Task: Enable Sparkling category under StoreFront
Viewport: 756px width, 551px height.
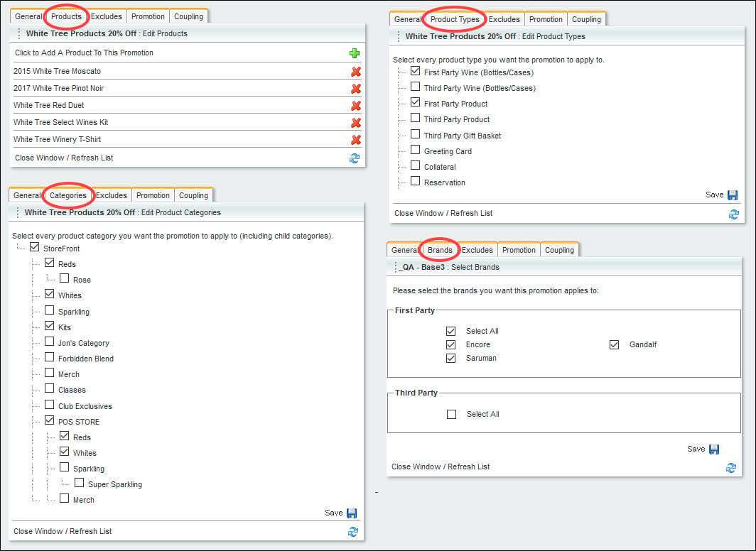Action: pyautogui.click(x=49, y=310)
